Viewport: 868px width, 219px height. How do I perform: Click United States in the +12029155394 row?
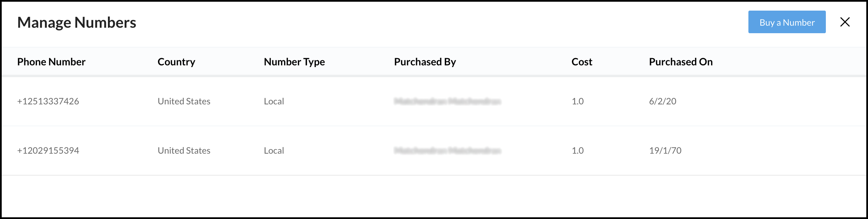[x=184, y=151]
